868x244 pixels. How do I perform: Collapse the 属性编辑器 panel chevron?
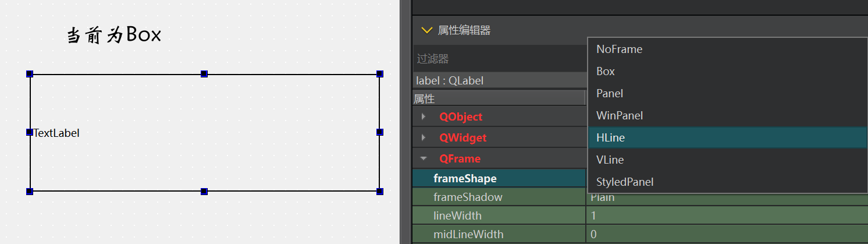427,30
